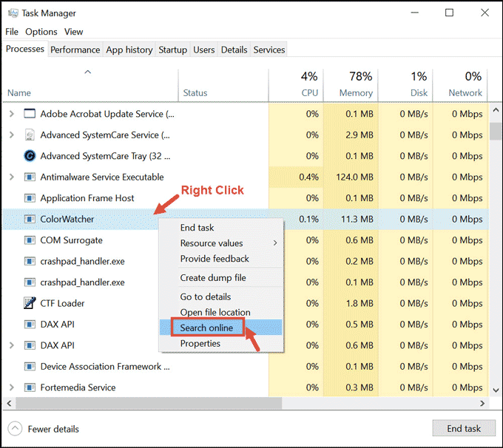The height and width of the screenshot is (448, 503).
Task: Expand the Adobe Acrobat Update Service group
Action: (11, 114)
